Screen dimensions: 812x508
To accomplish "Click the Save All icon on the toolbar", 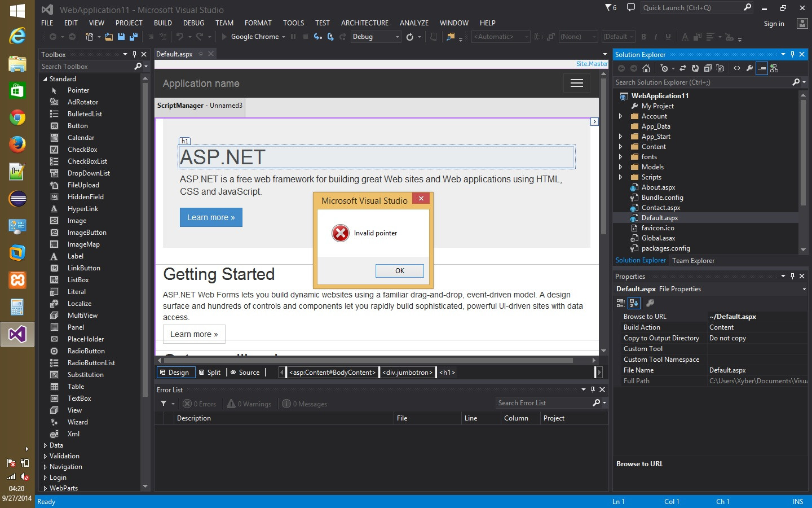I will (133, 37).
